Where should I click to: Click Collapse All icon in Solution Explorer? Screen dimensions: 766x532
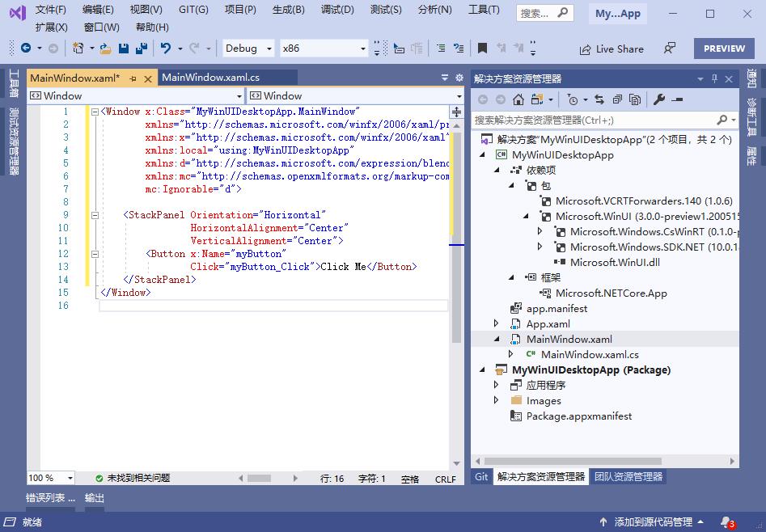click(617, 99)
